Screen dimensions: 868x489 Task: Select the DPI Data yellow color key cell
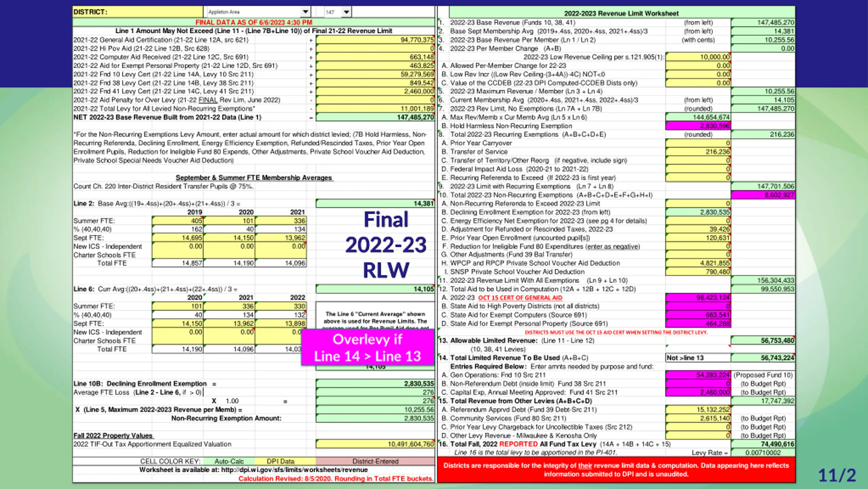point(280,462)
